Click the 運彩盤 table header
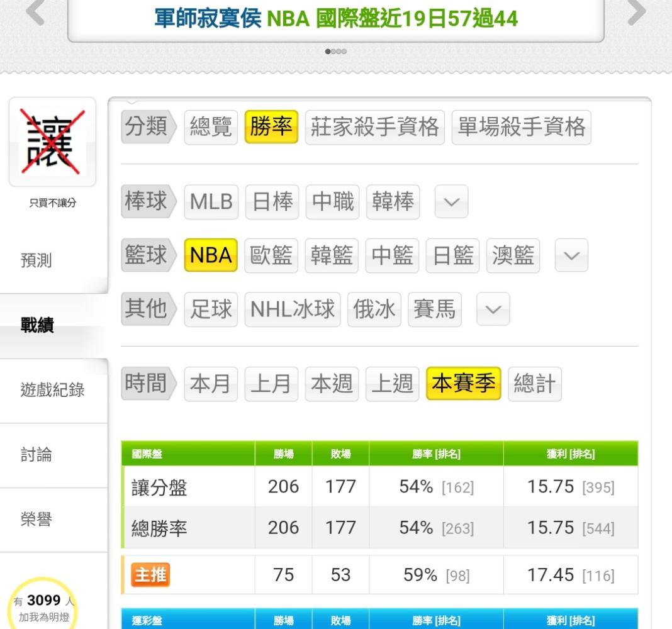This screenshot has height=629, width=672. click(x=147, y=620)
